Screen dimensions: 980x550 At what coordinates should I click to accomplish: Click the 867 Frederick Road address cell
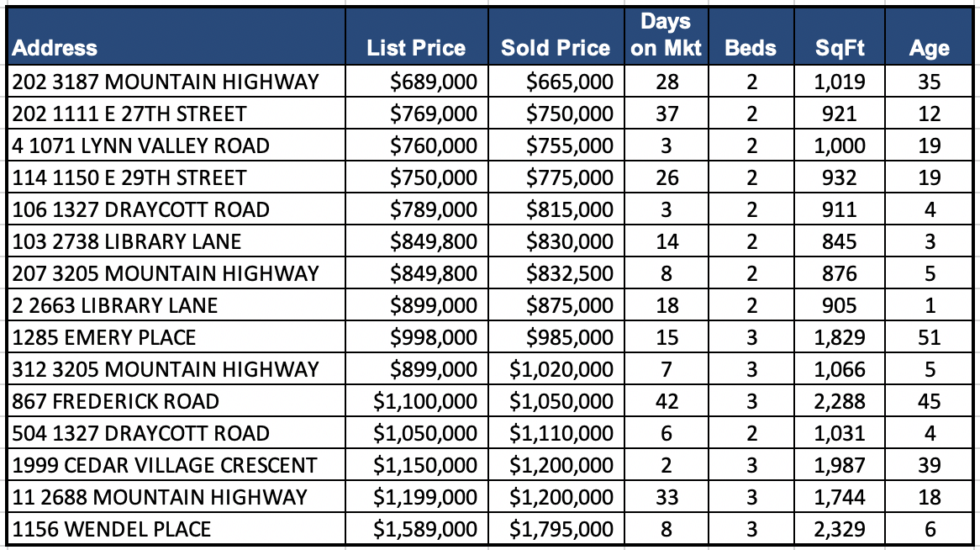click(116, 401)
